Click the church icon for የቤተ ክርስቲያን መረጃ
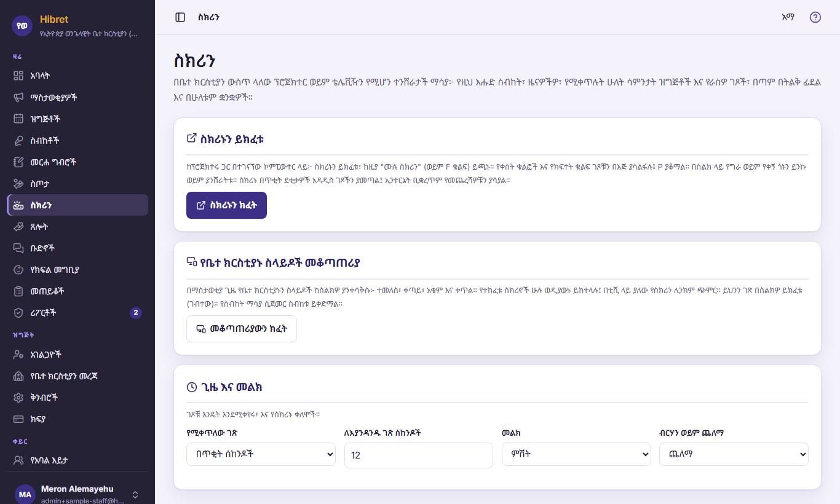 18,376
